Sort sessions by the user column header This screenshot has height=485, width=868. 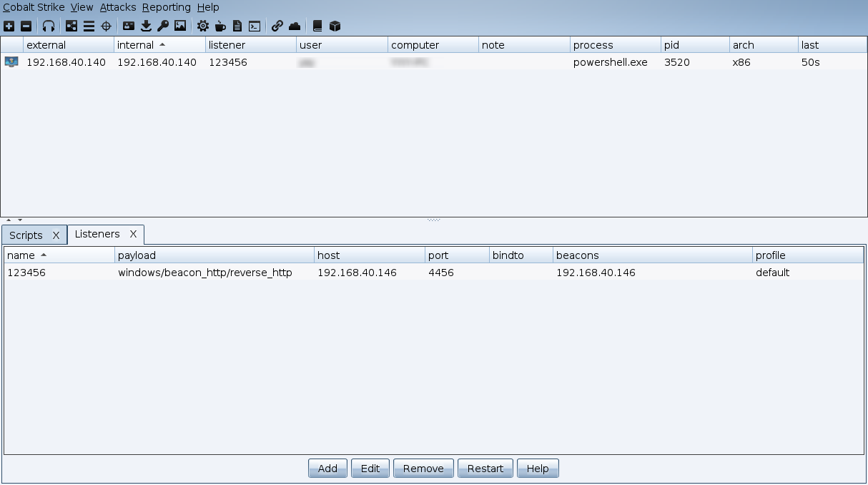click(x=342, y=45)
